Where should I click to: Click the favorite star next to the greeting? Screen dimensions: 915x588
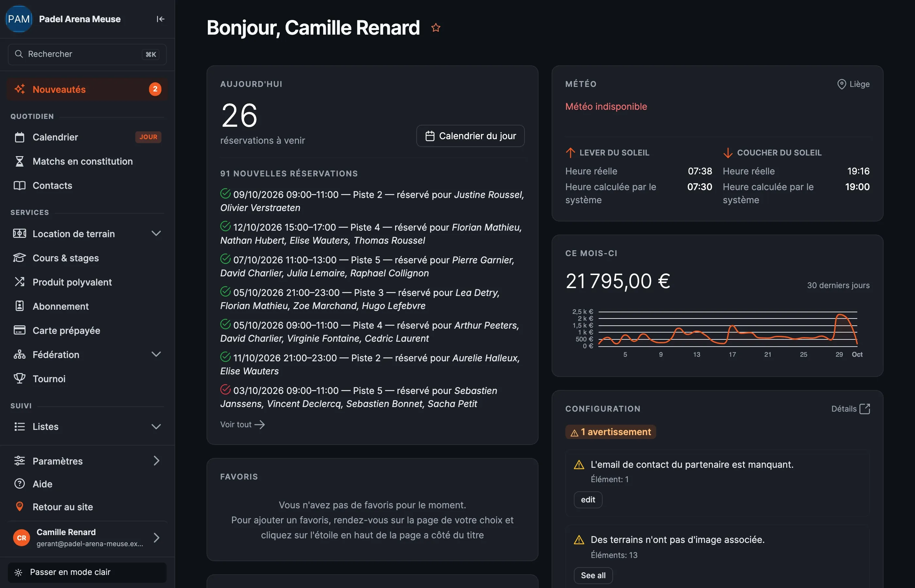point(436,27)
